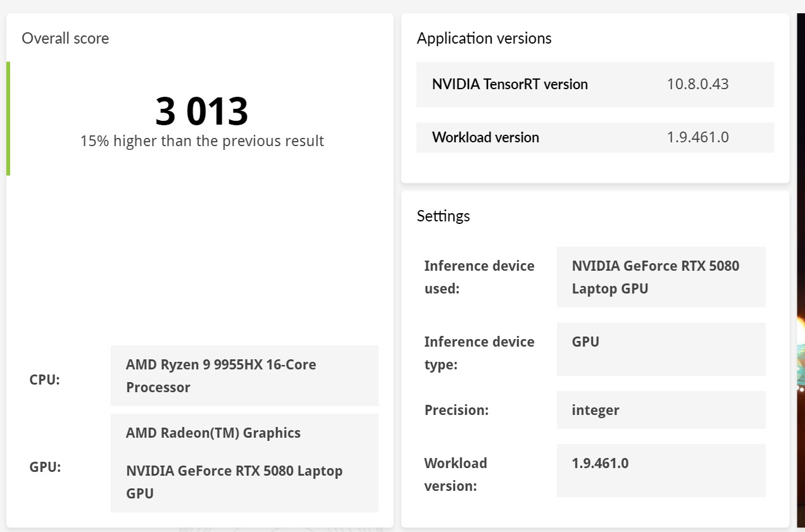The width and height of the screenshot is (805, 532).
Task: Click the "15% higher than the previous result" text
Action: (x=202, y=141)
